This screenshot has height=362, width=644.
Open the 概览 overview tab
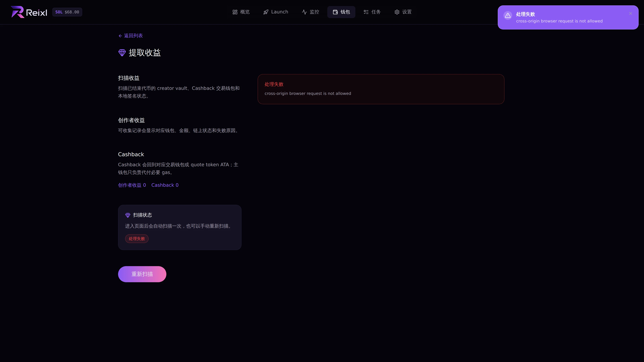point(241,12)
